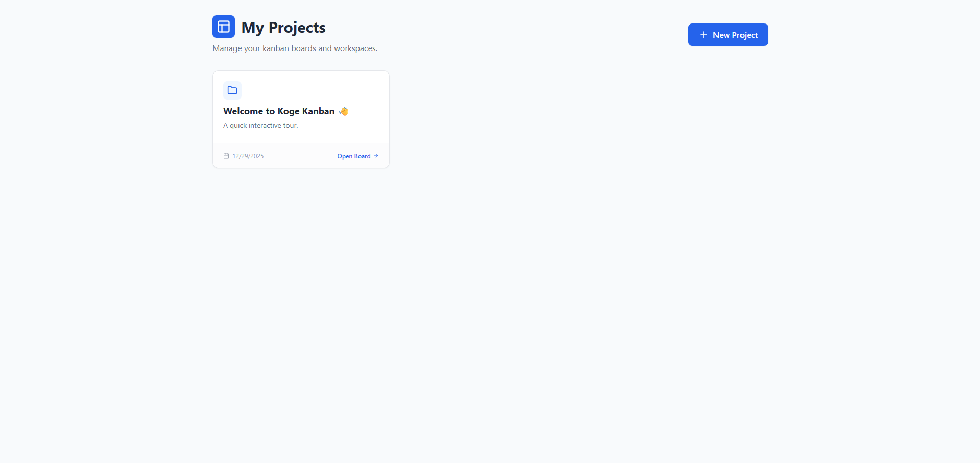Select the folder badge atop the welcome card

pyautogui.click(x=232, y=90)
